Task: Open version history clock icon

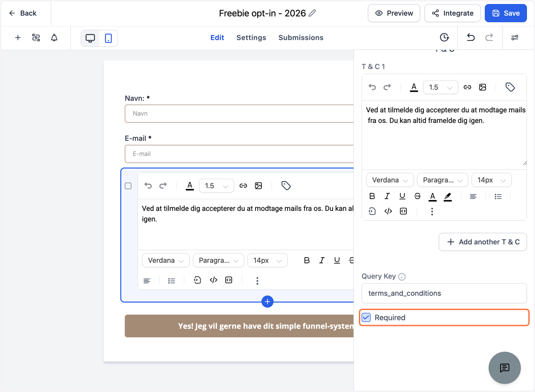Action: [444, 38]
